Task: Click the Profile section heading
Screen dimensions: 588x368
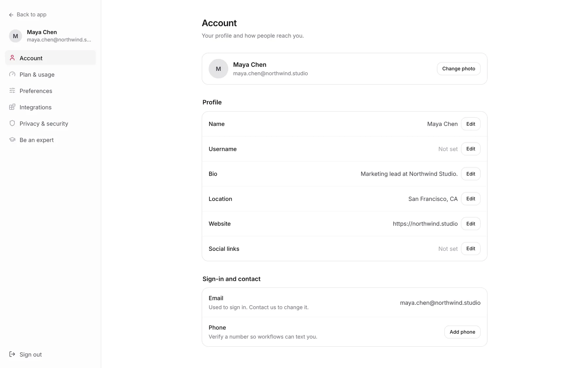Action: (x=212, y=102)
